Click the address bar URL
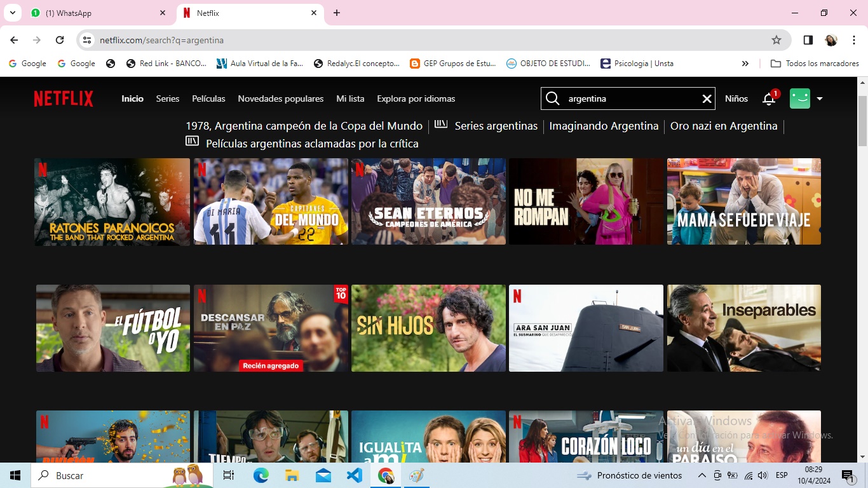868x488 pixels. click(x=161, y=40)
